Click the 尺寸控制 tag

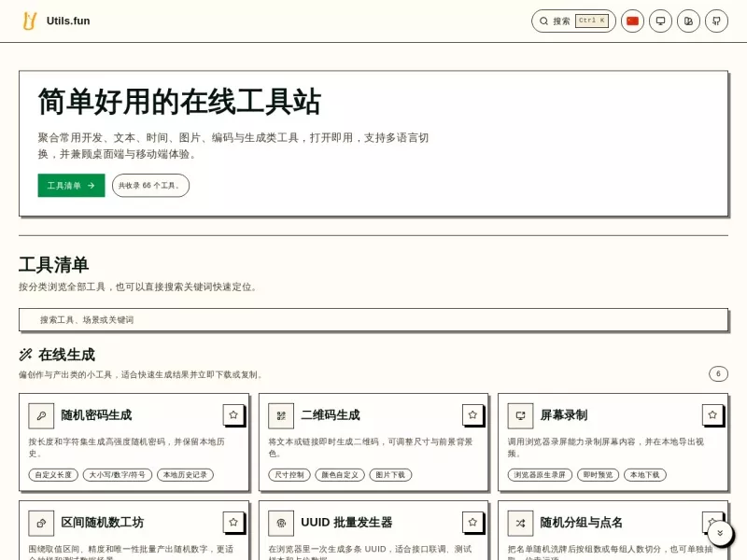[x=289, y=475]
